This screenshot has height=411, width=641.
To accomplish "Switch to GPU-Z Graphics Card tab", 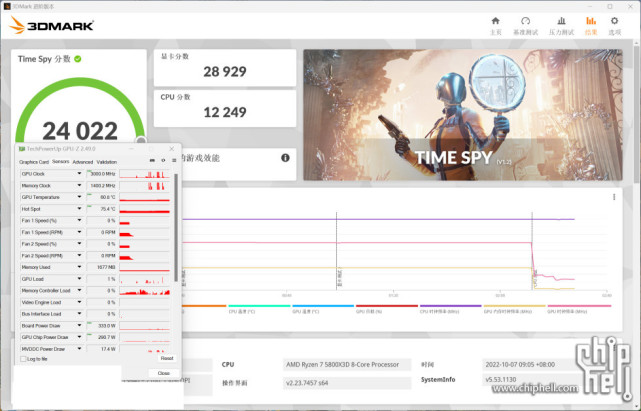I will [x=34, y=162].
